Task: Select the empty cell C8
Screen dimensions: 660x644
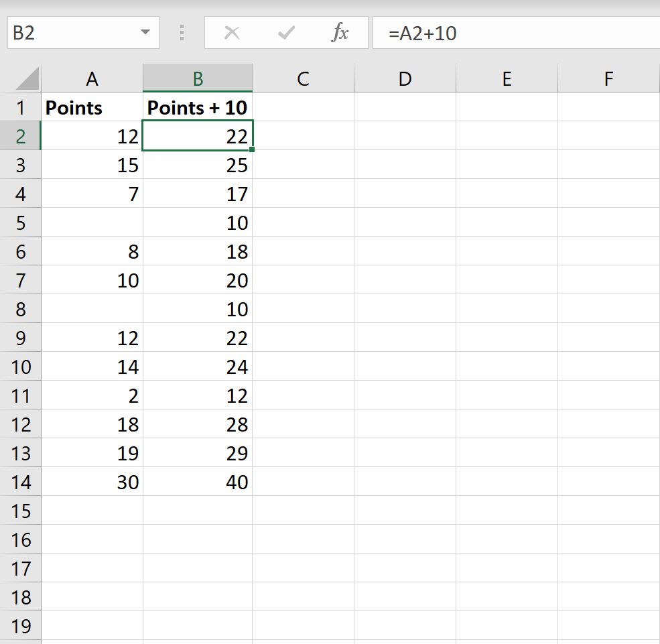Action: pyautogui.click(x=302, y=309)
